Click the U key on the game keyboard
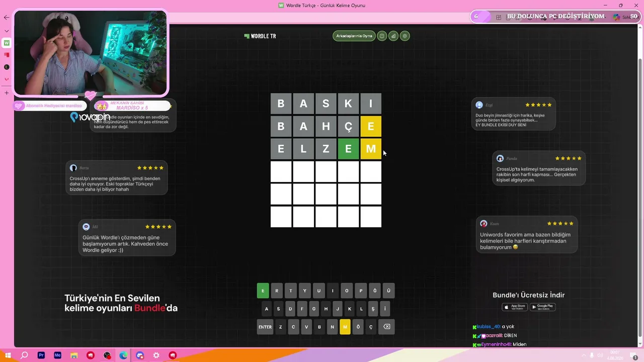The width and height of the screenshot is (644, 362). 319,291
